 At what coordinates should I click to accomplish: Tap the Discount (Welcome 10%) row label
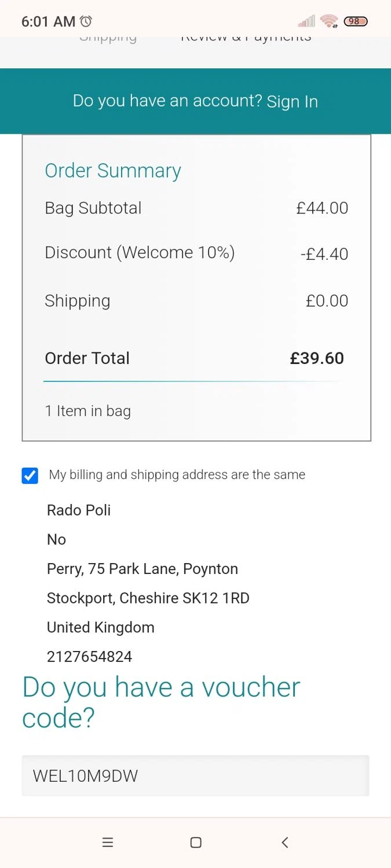point(140,253)
